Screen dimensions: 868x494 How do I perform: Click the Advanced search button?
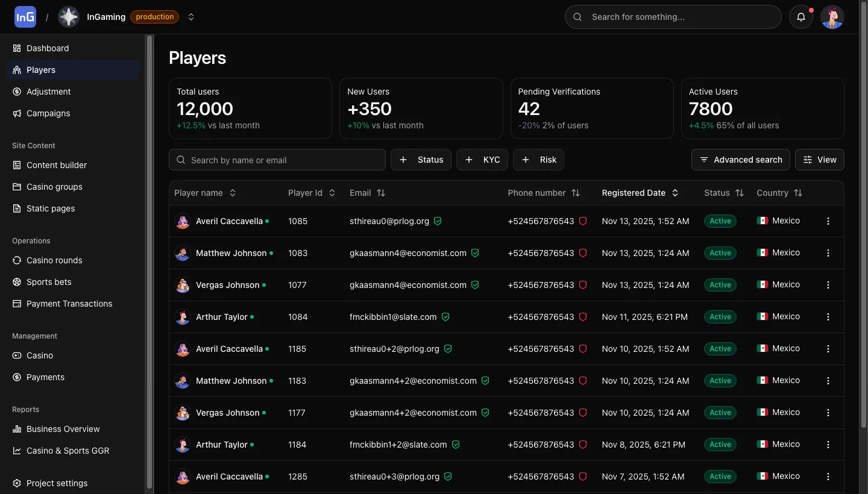741,160
